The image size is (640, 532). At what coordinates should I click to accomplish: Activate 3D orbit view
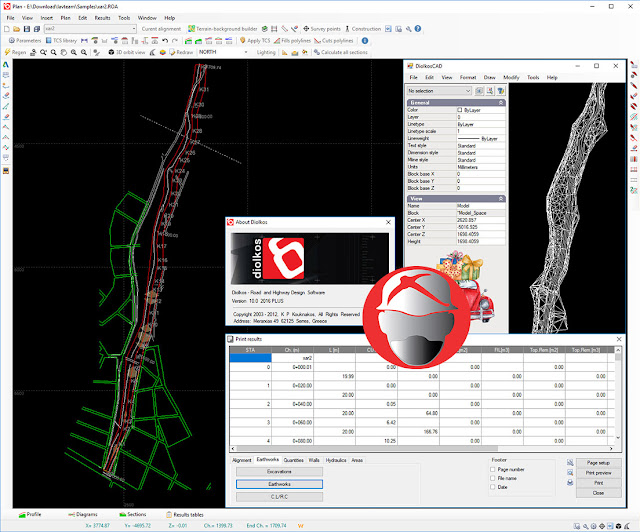(127, 52)
